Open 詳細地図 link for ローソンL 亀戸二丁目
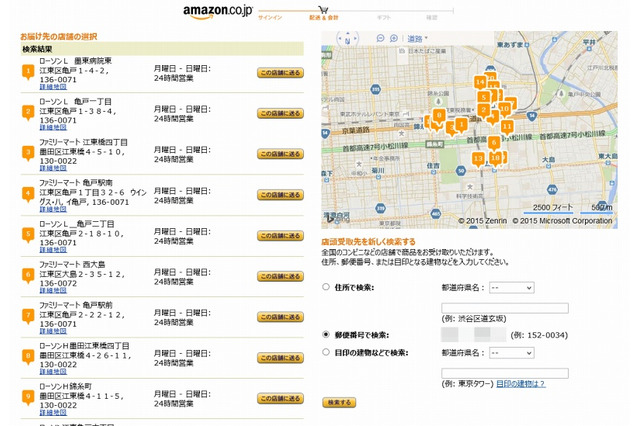Image resolution: width=640 pixels, height=426 pixels. 53,250
